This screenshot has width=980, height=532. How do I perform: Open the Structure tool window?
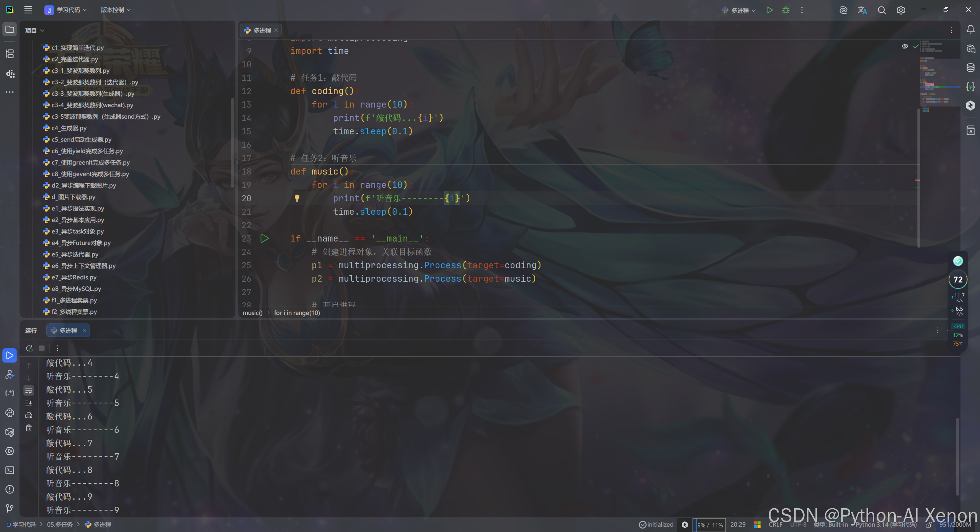[x=10, y=54]
